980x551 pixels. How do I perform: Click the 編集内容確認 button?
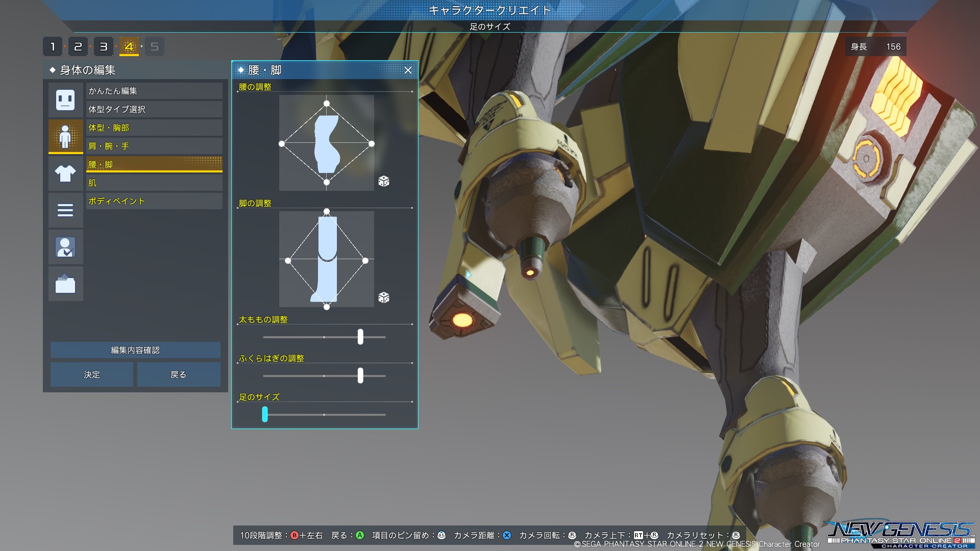pos(135,350)
